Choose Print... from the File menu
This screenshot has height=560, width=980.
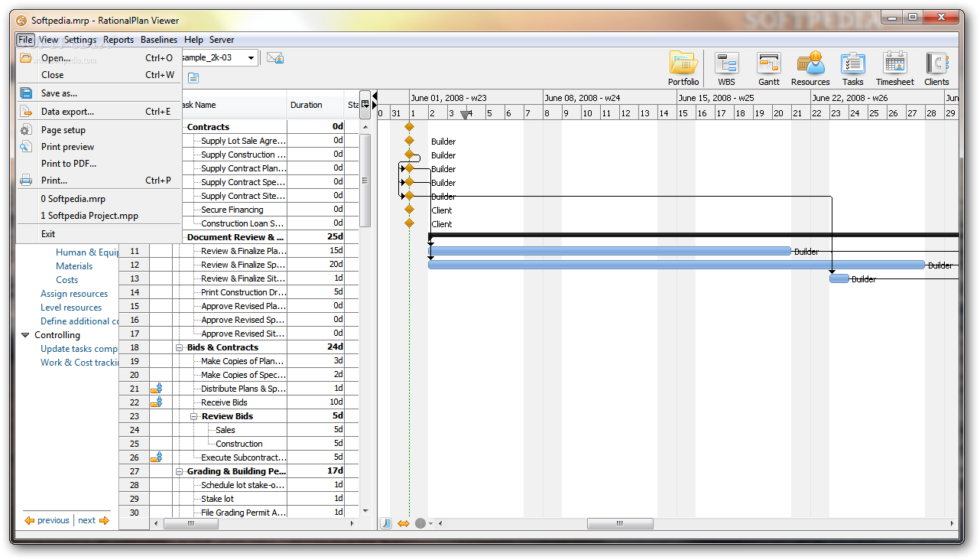pos(99,181)
